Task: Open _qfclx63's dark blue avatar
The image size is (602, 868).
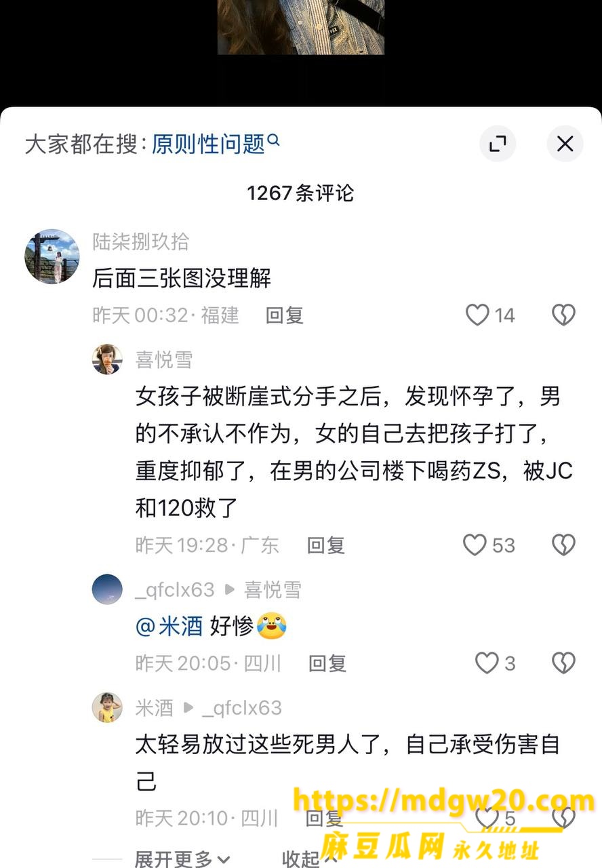Action: [x=107, y=589]
